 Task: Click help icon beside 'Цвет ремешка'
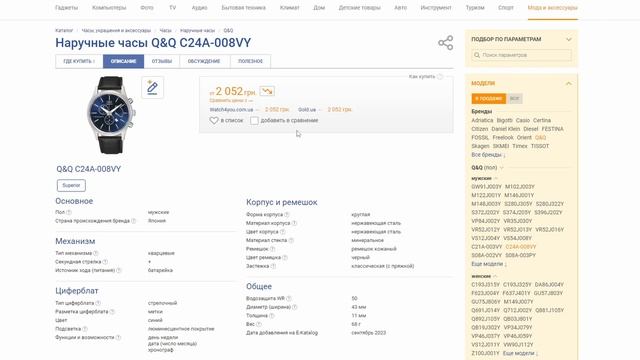coord(285,258)
